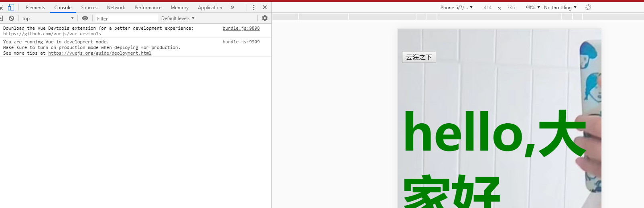Focus the console Filter input field
644x208 pixels.
tap(126, 18)
